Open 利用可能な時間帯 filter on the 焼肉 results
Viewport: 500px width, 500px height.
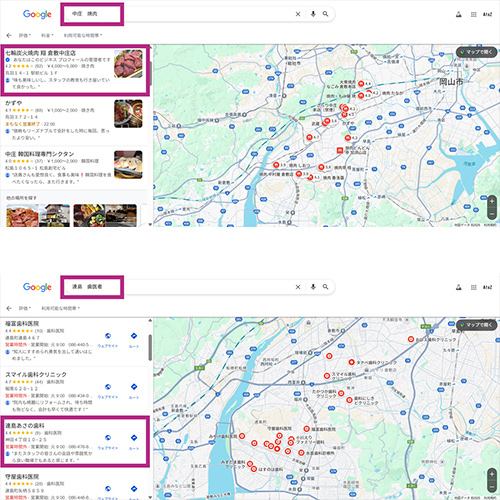[x=83, y=35]
